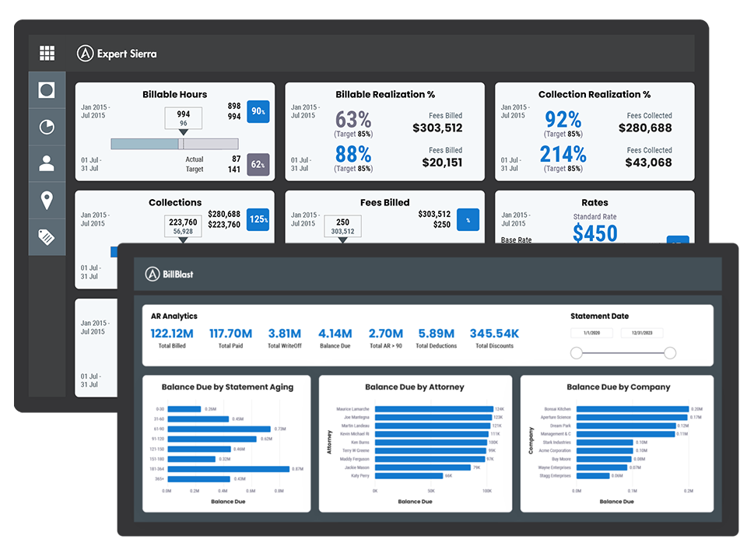Open the apps grid menu icon
The width and height of the screenshot is (747, 560).
(x=47, y=53)
